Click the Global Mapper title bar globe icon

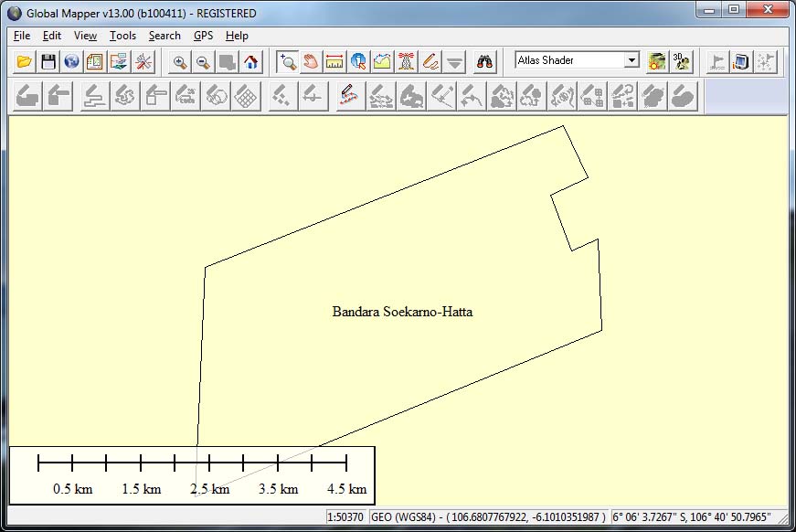coord(15,13)
